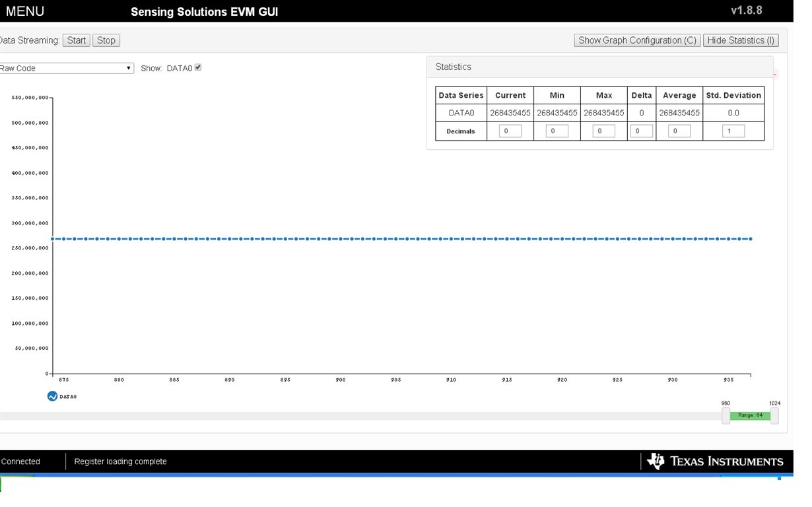Click the DATA0 legend icon
The image size is (812, 507).
click(x=53, y=396)
